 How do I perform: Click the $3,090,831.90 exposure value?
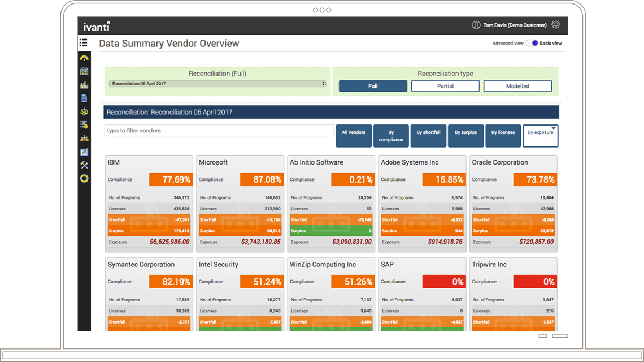[352, 242]
